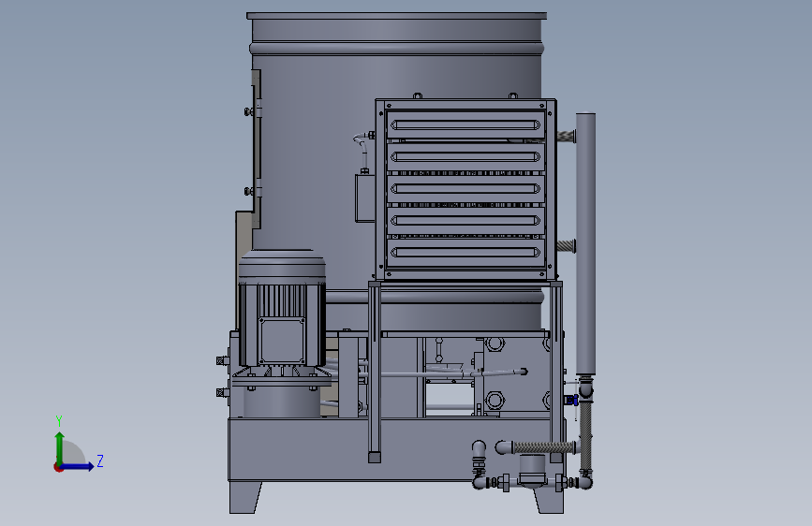Select the small rectangular box left of the louvered panel

[x=365, y=198]
